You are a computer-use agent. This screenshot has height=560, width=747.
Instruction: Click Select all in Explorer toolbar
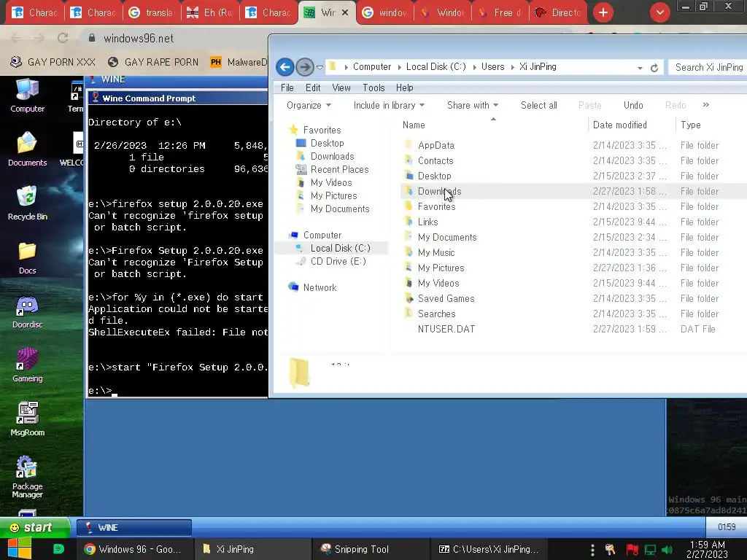539,105
